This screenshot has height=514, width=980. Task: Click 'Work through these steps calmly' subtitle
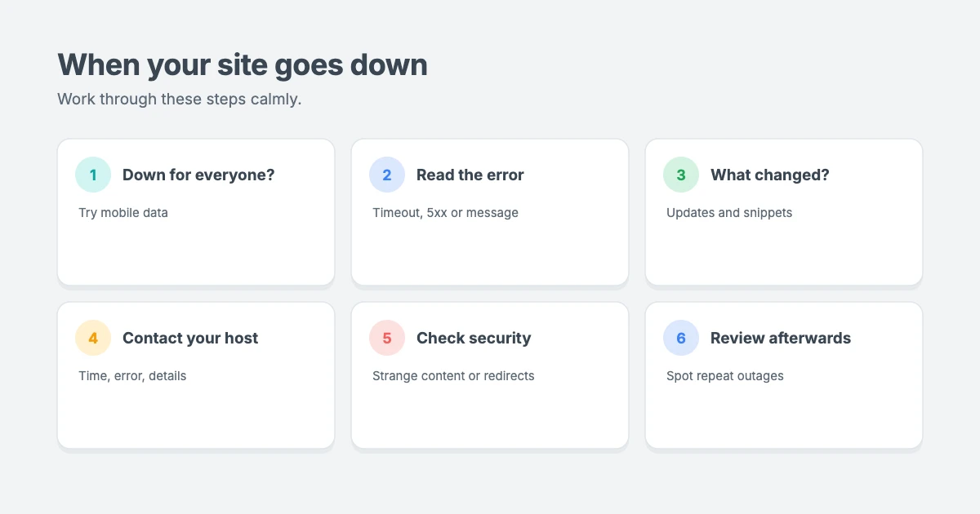pos(180,100)
